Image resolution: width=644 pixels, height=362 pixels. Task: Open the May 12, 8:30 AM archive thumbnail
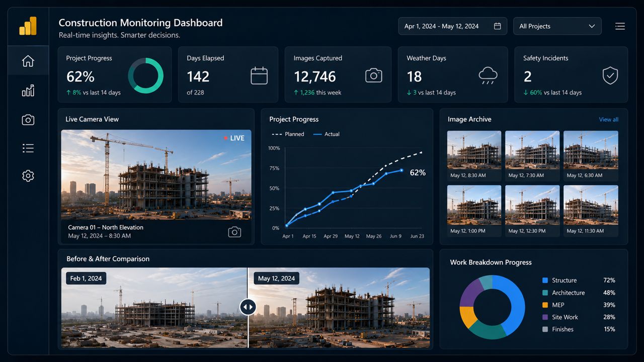(474, 156)
